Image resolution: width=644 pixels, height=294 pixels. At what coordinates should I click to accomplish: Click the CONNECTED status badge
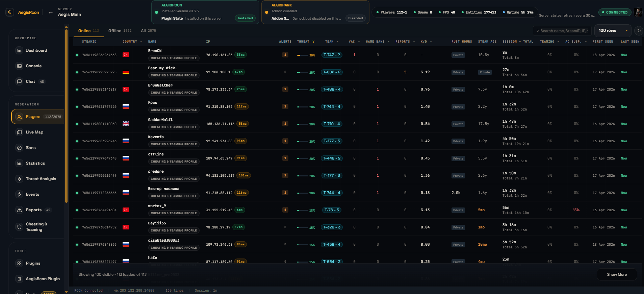click(615, 12)
